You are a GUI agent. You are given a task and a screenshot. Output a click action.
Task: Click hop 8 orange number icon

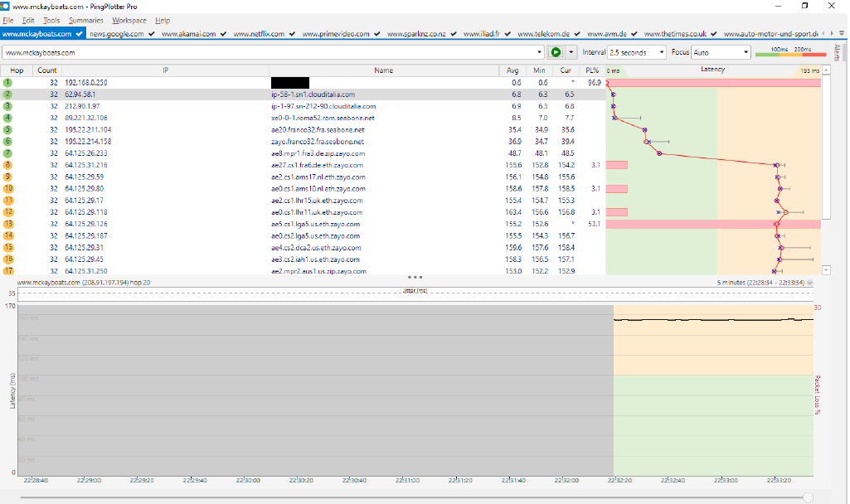(x=8, y=165)
